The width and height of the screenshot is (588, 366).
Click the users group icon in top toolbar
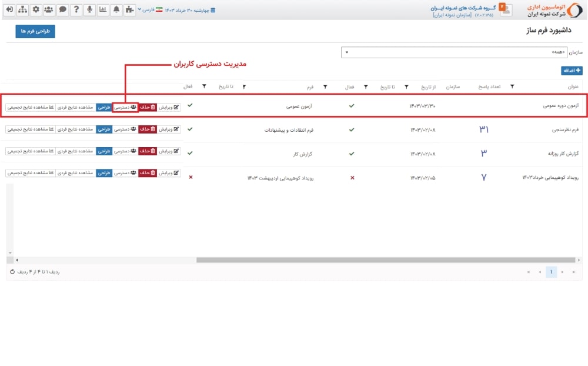pyautogui.click(x=49, y=9)
